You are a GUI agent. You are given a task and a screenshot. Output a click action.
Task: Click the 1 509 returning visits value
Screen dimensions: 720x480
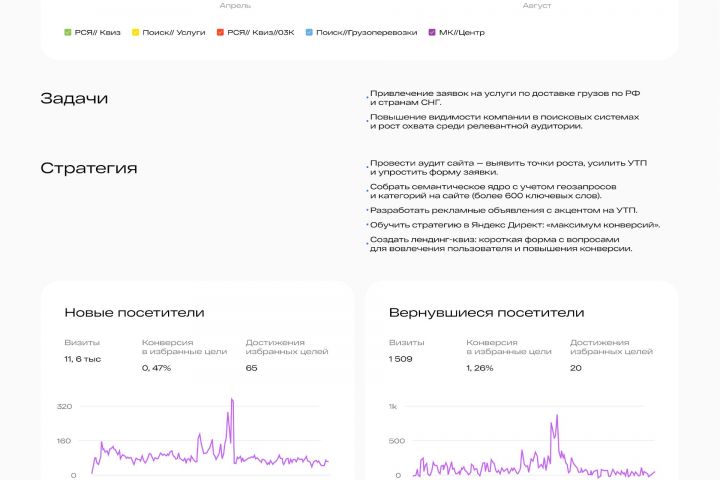[x=403, y=358]
